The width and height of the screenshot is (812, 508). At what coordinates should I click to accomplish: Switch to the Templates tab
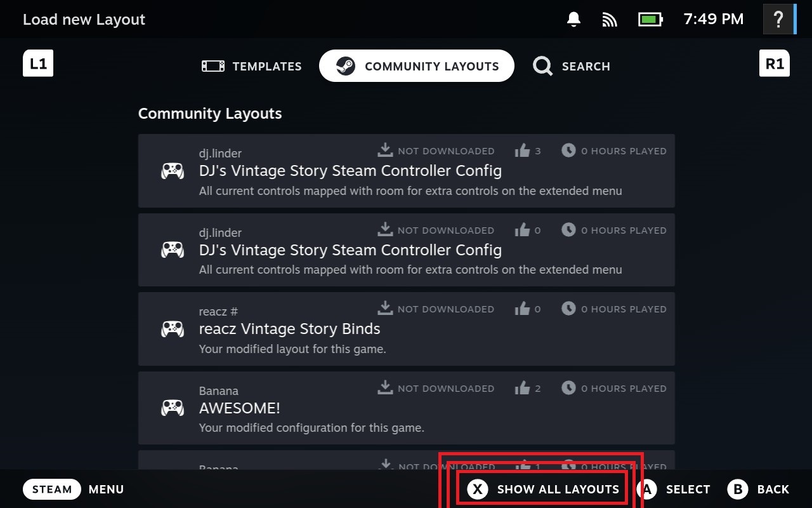252,66
